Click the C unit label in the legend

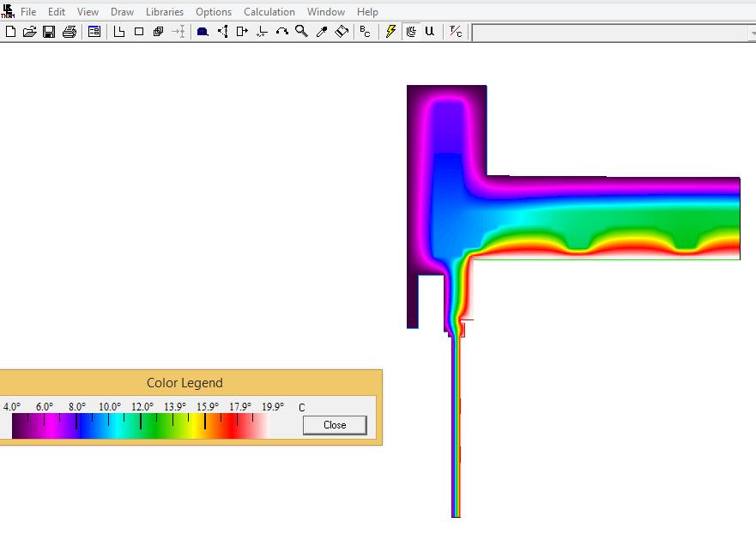(x=302, y=408)
